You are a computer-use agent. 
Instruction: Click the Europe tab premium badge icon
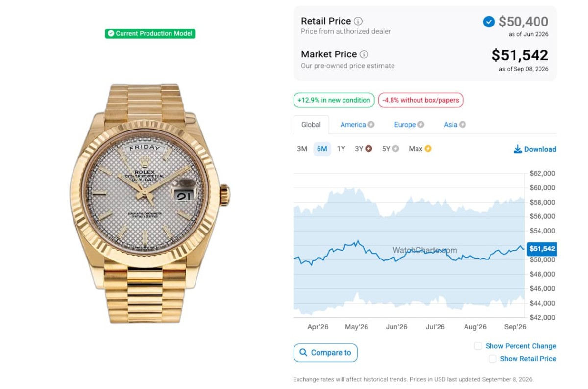pyautogui.click(x=421, y=125)
